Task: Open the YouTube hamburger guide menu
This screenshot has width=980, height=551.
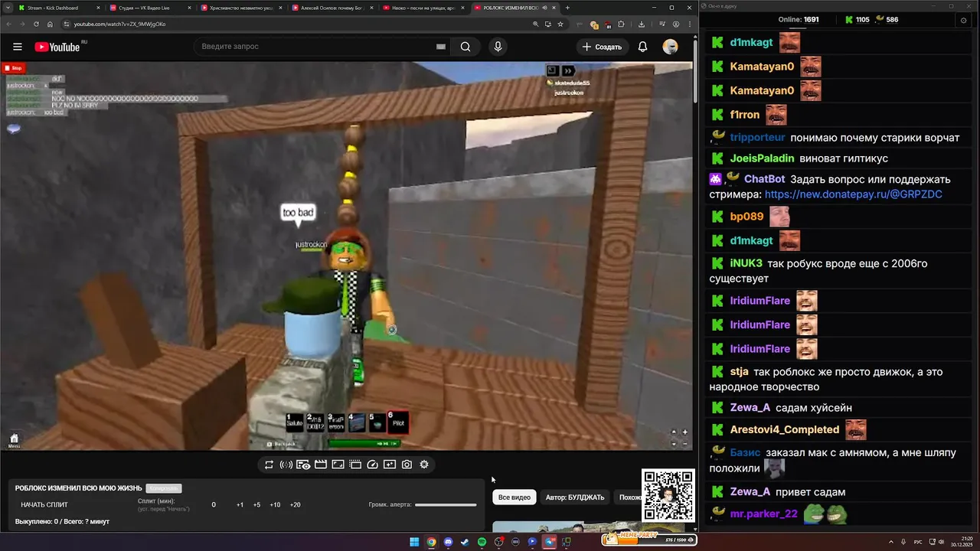Action: click(x=18, y=47)
